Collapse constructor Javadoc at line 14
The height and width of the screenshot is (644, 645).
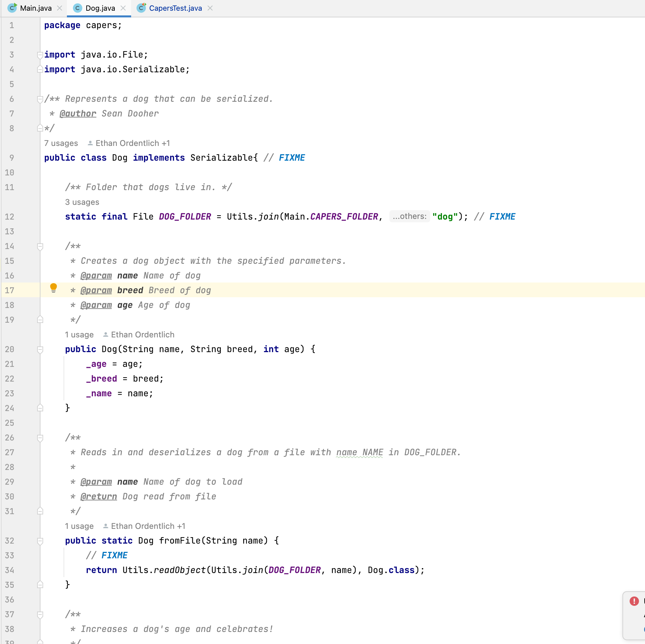tap(40, 246)
